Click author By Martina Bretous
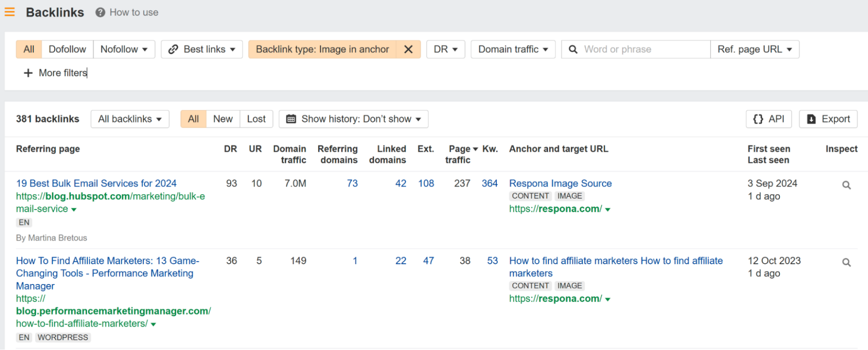Image resolution: width=868 pixels, height=350 pixels. (x=52, y=238)
